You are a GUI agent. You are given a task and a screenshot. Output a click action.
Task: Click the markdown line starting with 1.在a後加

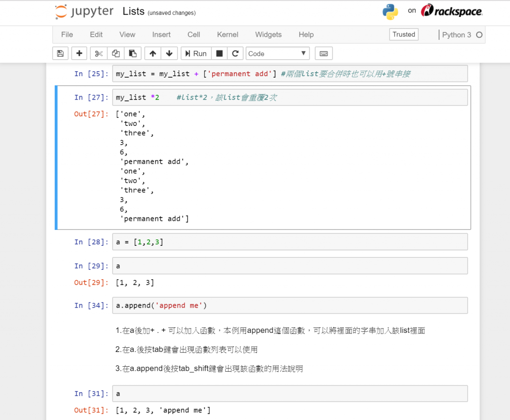pyautogui.click(x=270, y=330)
